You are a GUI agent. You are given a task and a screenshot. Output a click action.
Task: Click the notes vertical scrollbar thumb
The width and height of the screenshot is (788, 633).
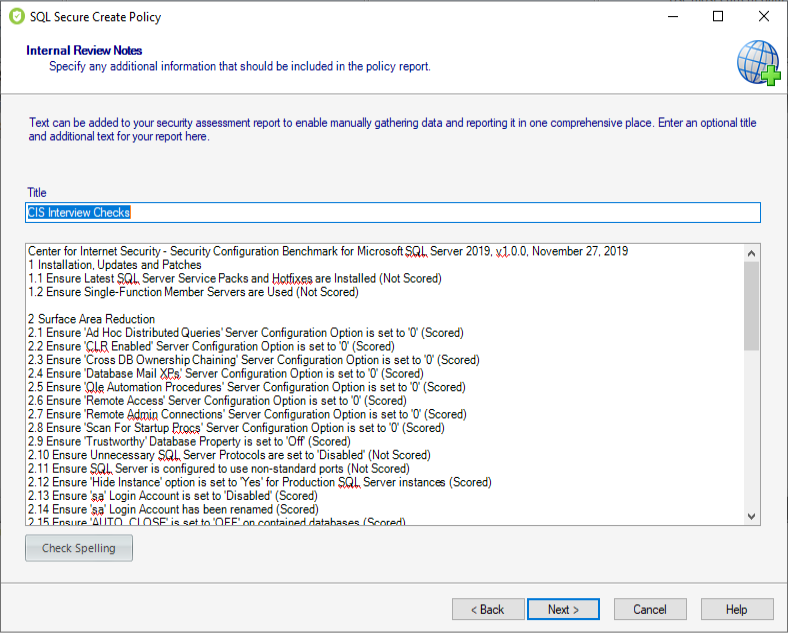click(751, 306)
